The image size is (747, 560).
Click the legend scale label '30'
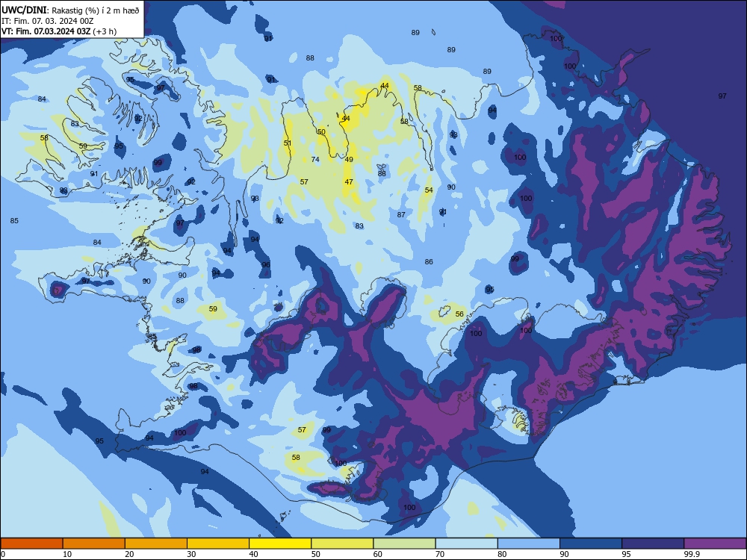click(191, 554)
